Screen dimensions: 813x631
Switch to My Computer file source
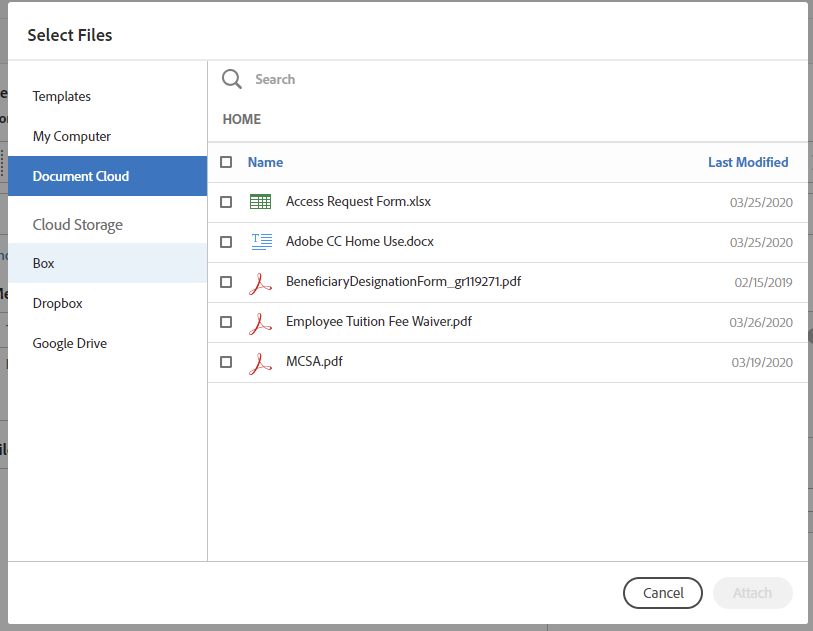click(x=72, y=136)
